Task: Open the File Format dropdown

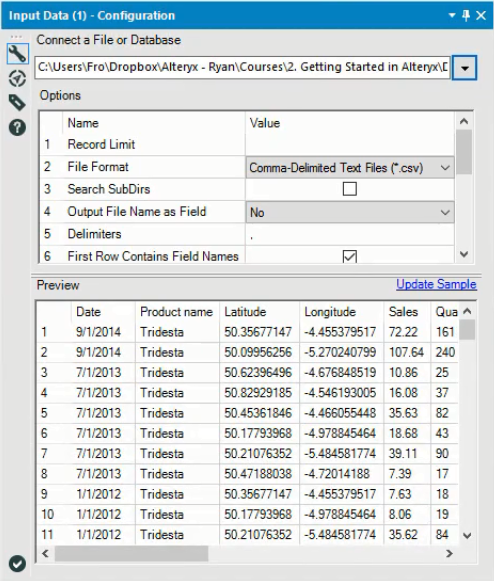Action: (x=349, y=167)
